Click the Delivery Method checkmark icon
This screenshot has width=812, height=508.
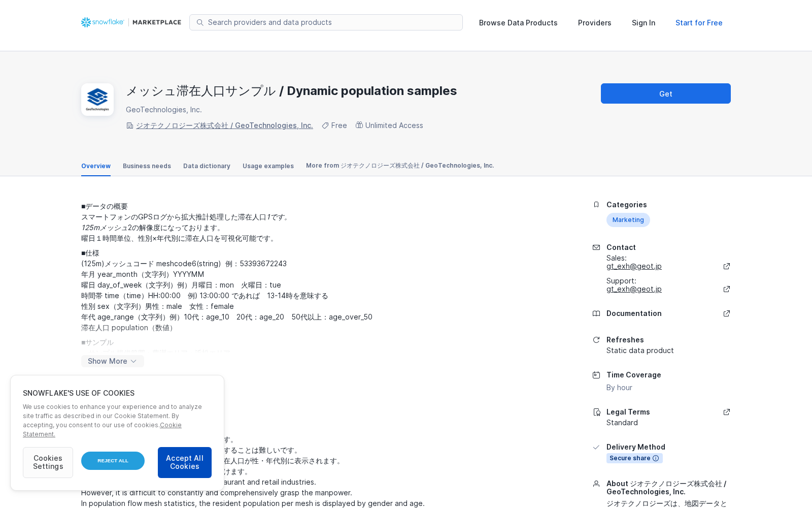(596, 447)
